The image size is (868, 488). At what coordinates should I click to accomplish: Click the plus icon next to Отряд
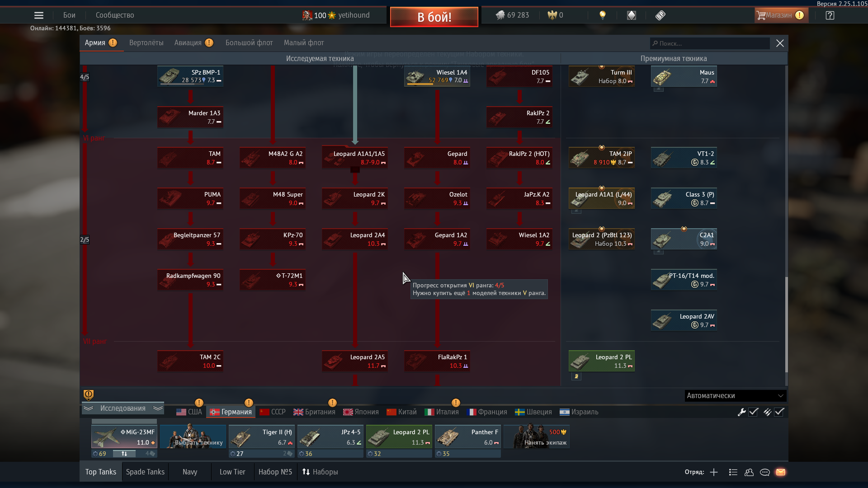coord(714,472)
